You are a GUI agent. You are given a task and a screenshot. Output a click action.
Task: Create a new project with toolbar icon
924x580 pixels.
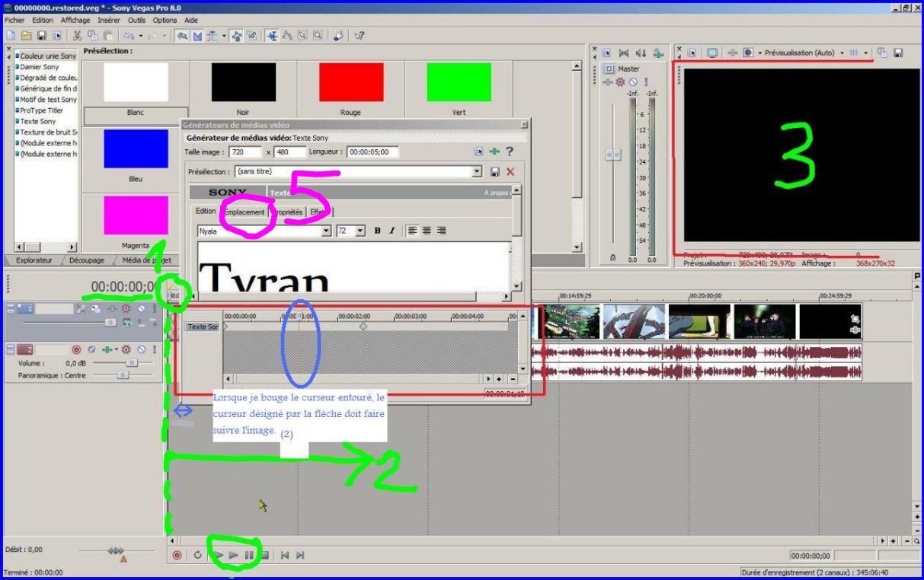[x=11, y=35]
